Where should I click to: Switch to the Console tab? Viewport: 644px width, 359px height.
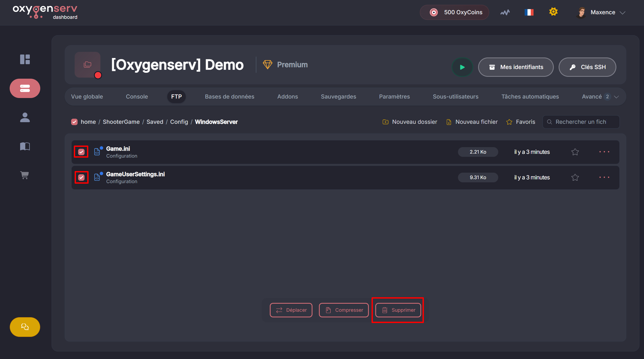coord(137,97)
